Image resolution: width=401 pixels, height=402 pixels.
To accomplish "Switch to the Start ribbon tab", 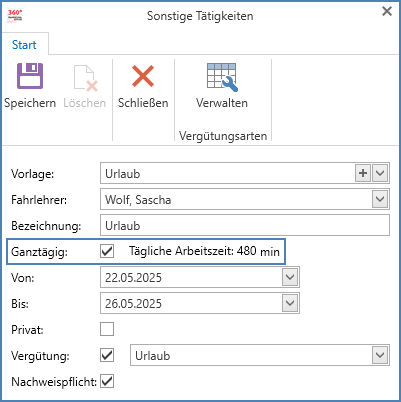I will tap(24, 45).
